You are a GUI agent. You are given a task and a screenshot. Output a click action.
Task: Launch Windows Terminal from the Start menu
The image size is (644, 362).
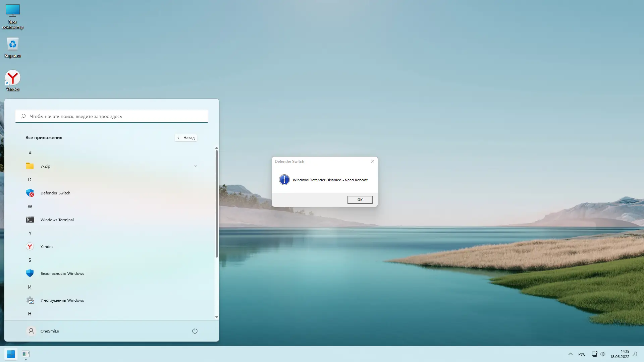57,220
